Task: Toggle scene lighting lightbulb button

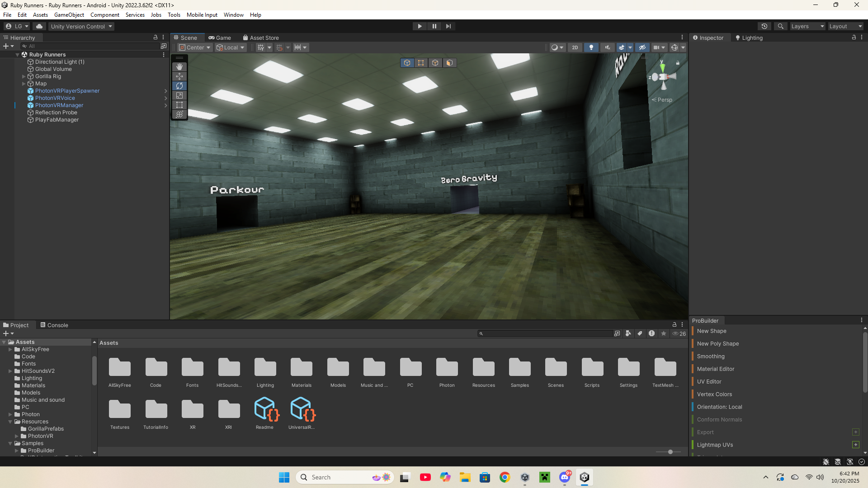Action: coord(591,47)
